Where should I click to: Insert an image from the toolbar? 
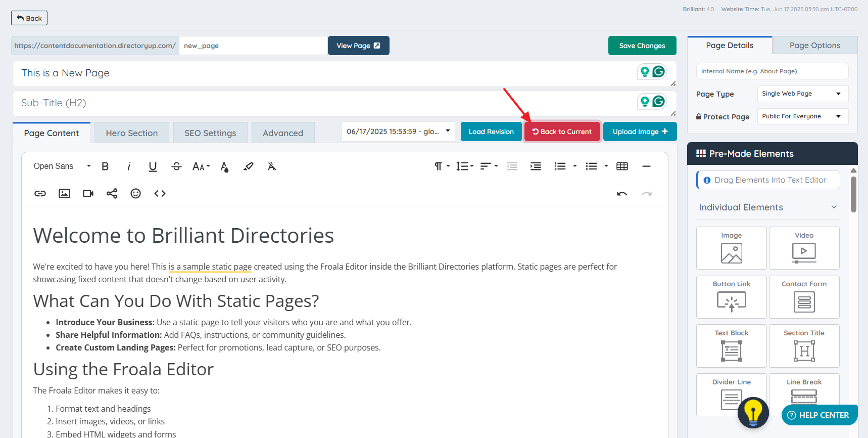pos(64,194)
